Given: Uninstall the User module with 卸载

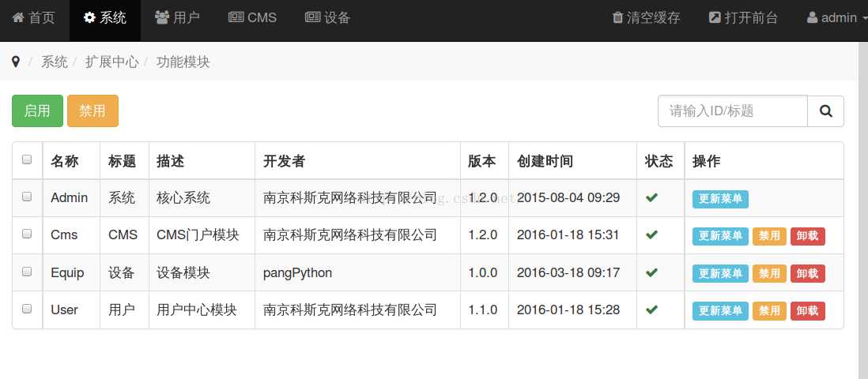Looking at the screenshot, I should (x=807, y=311).
